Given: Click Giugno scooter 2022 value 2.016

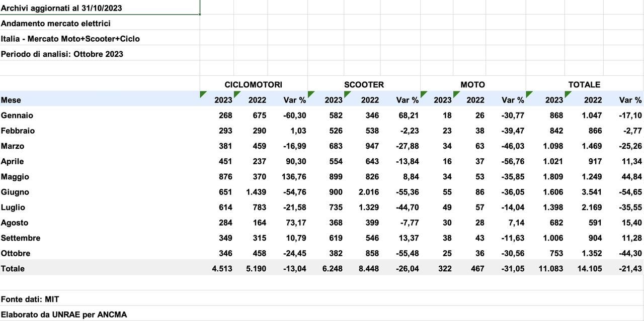Looking at the screenshot, I should point(369,192).
